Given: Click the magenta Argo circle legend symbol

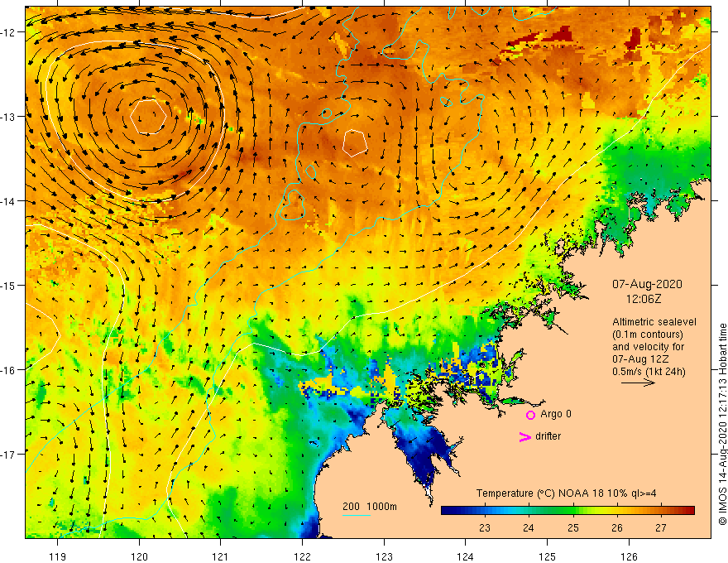Looking at the screenshot, I should coord(530,415).
